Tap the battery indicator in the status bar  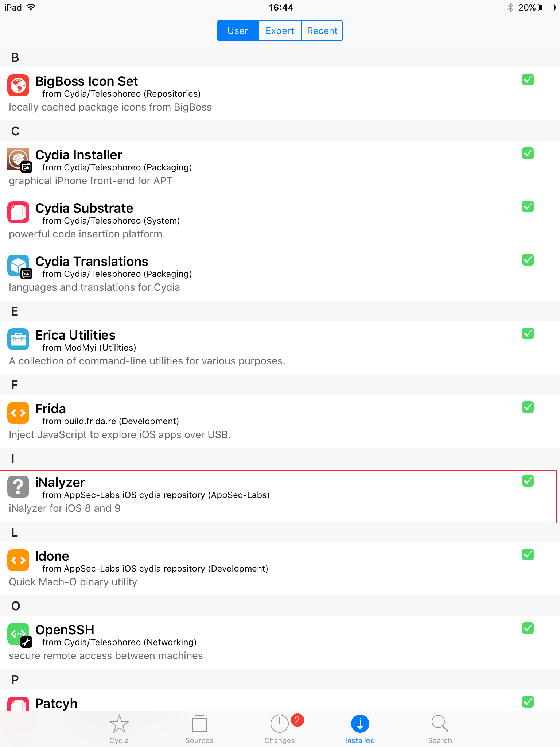(x=546, y=7)
